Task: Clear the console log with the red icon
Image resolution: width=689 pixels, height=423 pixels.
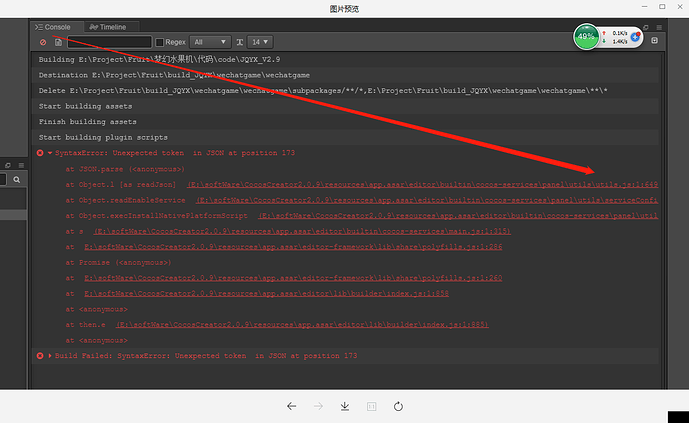Action: point(43,42)
